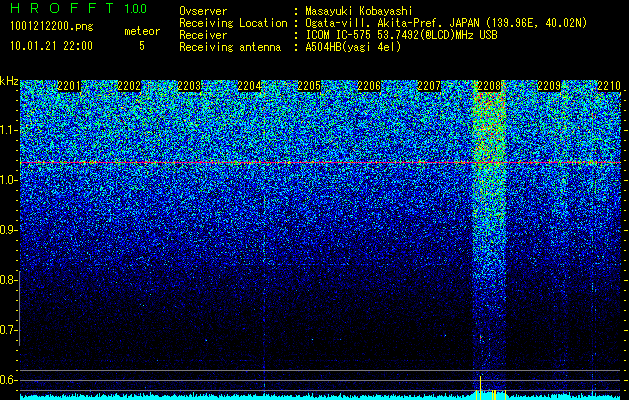The width and height of the screenshot is (629, 400).
Task: Click the observer name Masayuki Kobayashi
Action: [359, 11]
